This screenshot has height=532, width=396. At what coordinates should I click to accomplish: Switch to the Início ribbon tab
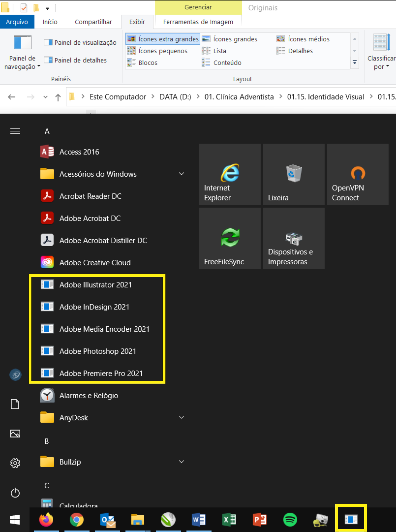pos(50,22)
